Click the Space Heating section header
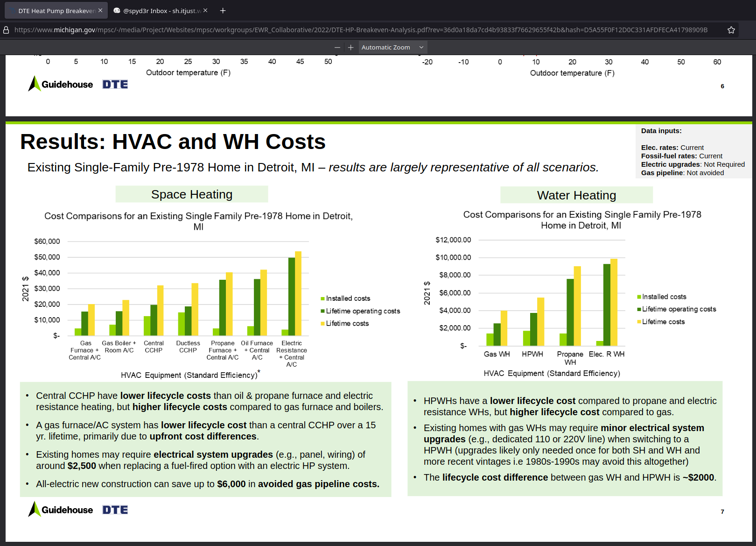 coord(192,194)
